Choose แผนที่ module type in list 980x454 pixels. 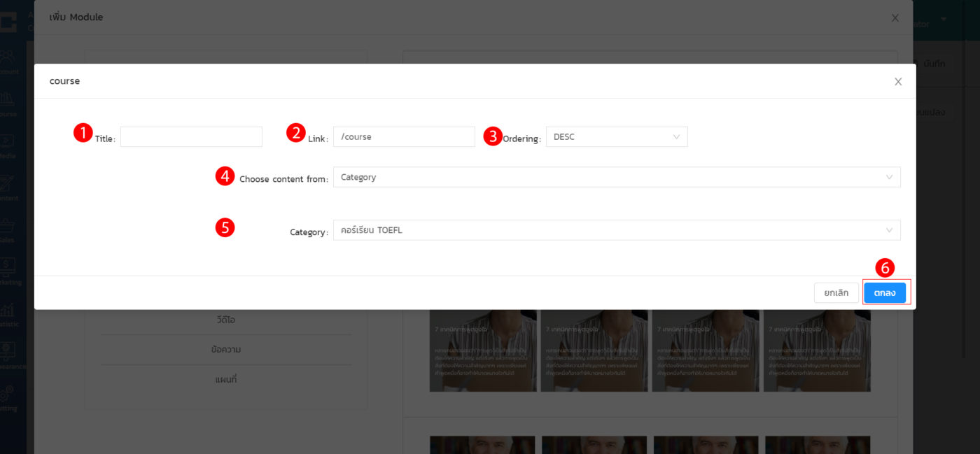click(x=226, y=379)
